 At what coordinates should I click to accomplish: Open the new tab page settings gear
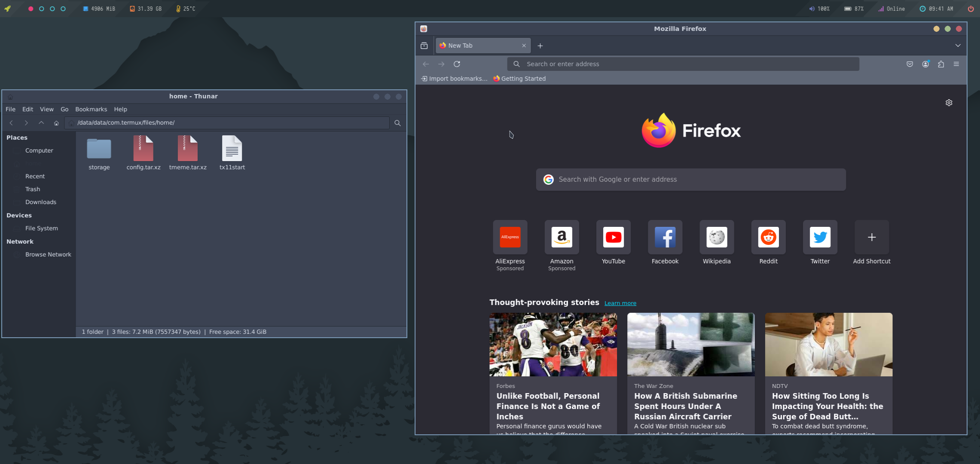coord(949,103)
